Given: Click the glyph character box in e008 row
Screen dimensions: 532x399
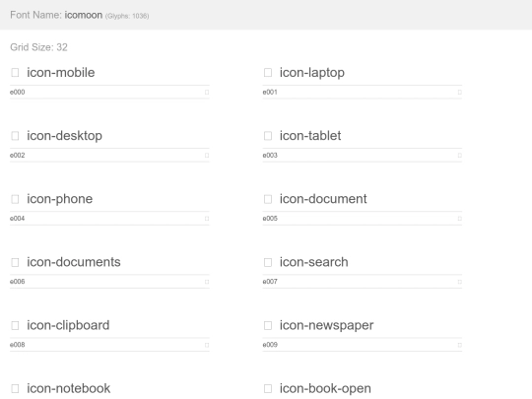Looking at the screenshot, I should click(x=207, y=345).
